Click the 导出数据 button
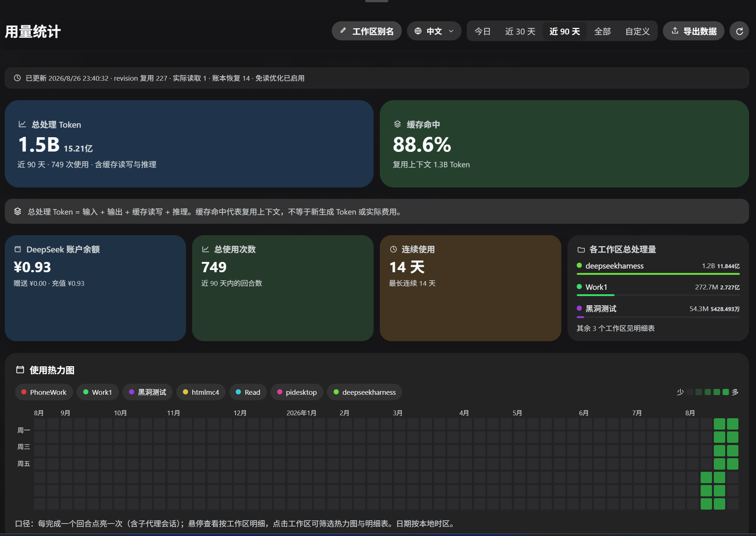This screenshot has height=536, width=756. tap(694, 31)
